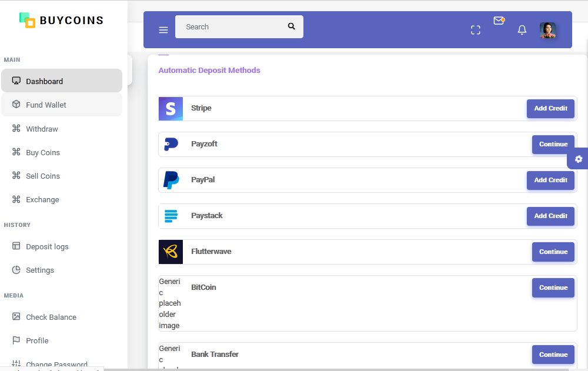Click the Payzoft method name

(x=204, y=143)
